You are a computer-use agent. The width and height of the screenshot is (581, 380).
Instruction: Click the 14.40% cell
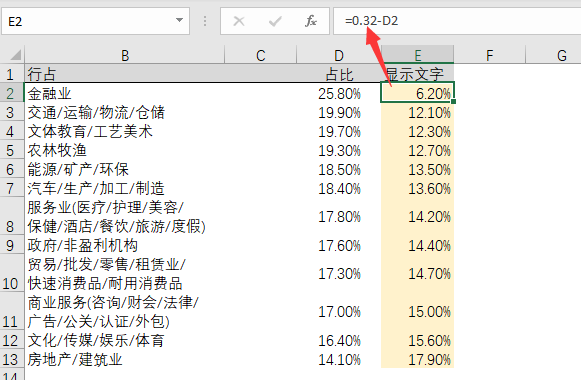(x=418, y=245)
